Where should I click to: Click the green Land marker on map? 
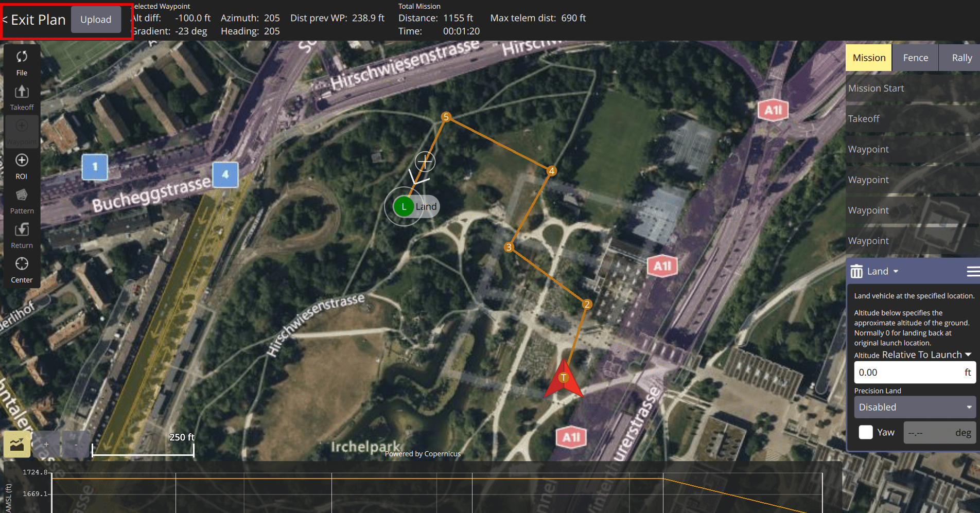pos(404,207)
